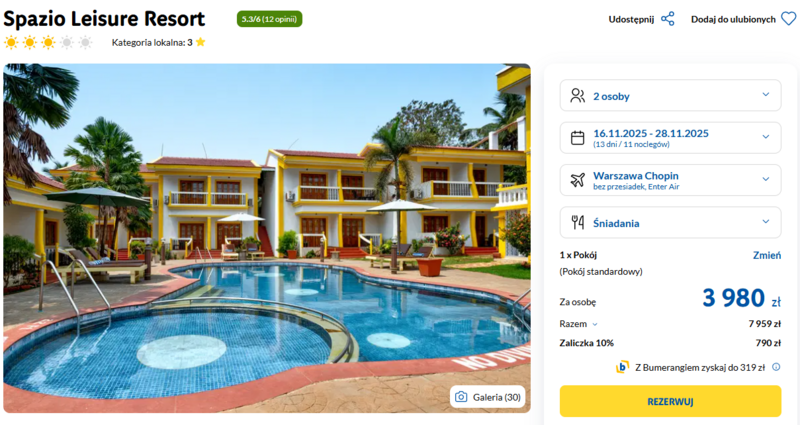Click the Zmień link to change the room
Viewport: 800px width, 425px height.
[x=767, y=255]
